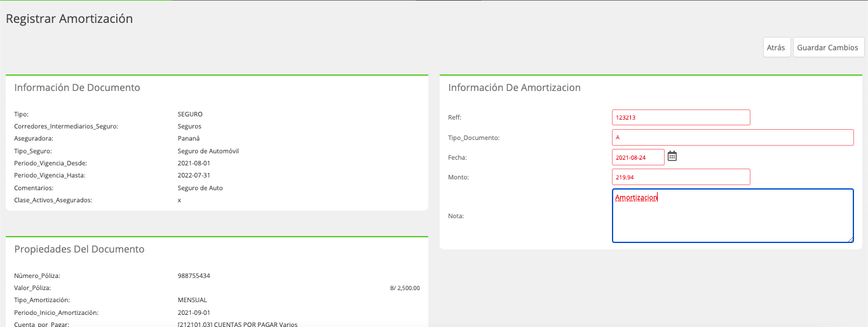Click the Registrar Amortización page title
The width and height of the screenshot is (868, 327).
click(69, 18)
